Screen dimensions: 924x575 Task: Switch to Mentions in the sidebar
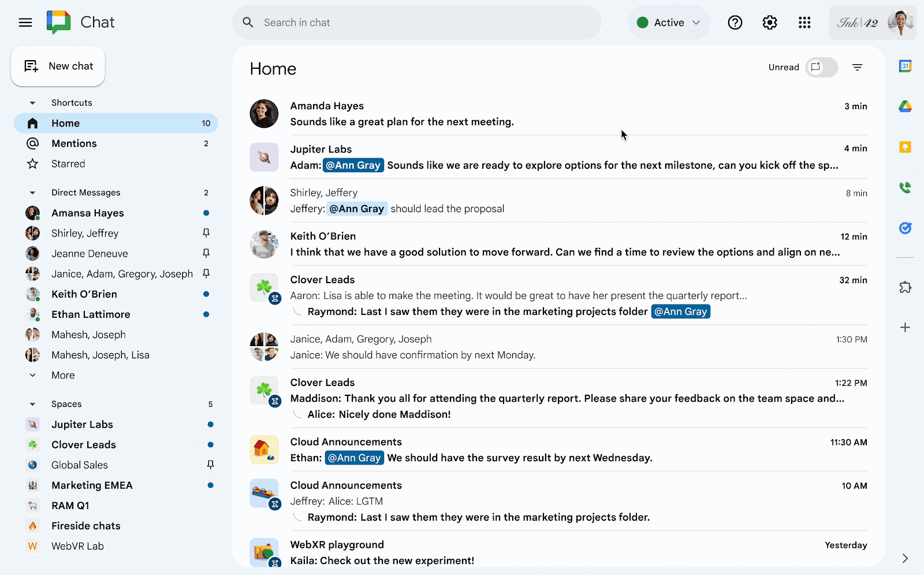coord(74,143)
